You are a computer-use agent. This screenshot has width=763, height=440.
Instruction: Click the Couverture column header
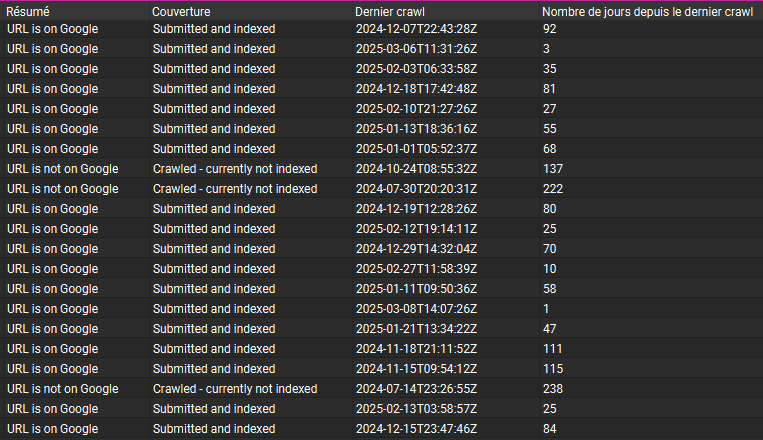[181, 12]
